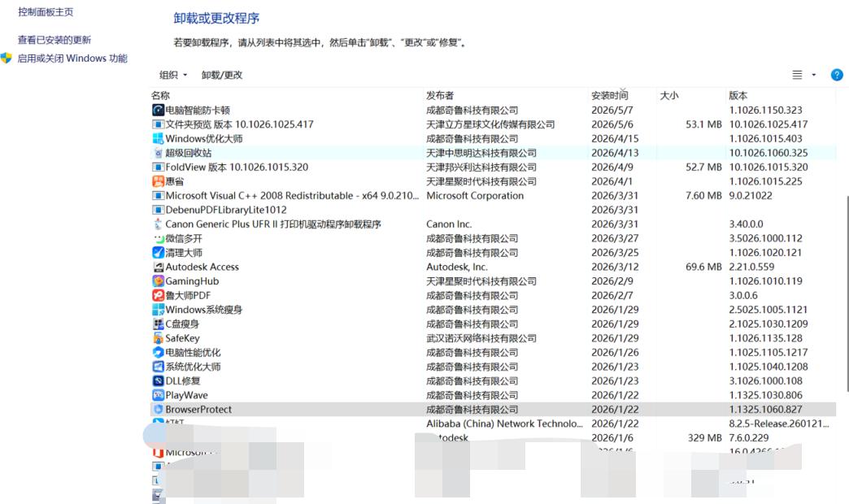The width and height of the screenshot is (849, 504).
Task: Select the C盘瘦身 name text
Action: 182,324
